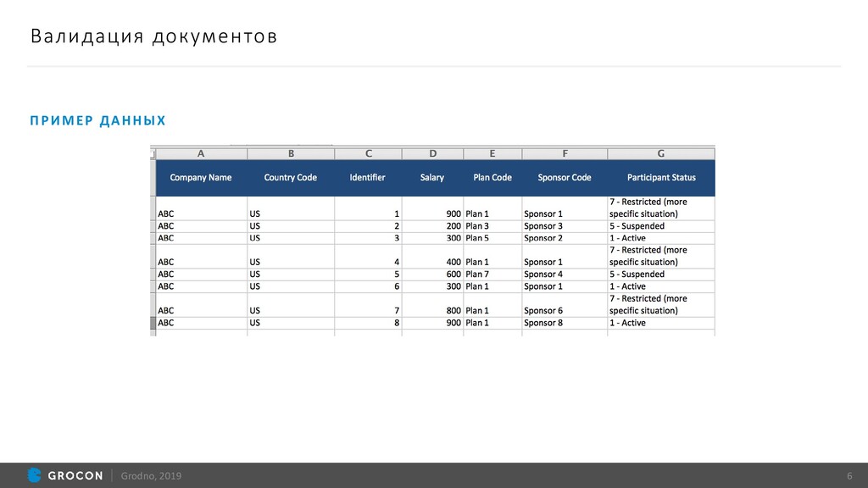Click Salary 900 in the Sponsor 8 row

tap(432, 323)
